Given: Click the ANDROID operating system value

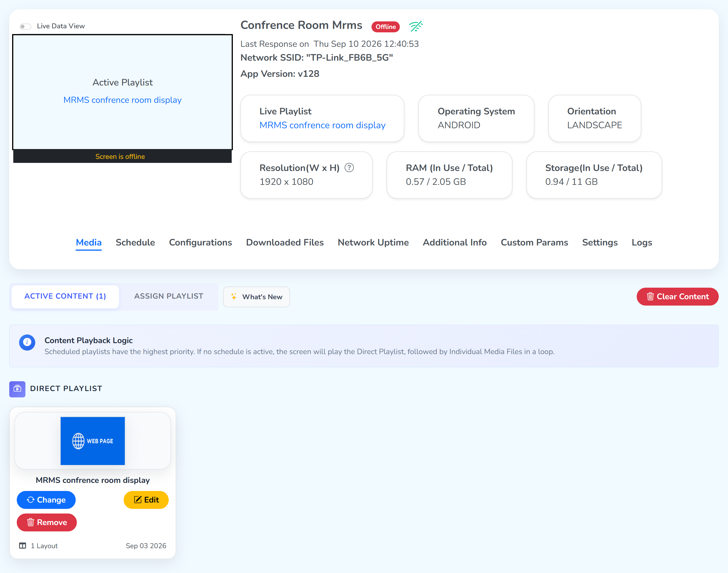Looking at the screenshot, I should click(459, 125).
